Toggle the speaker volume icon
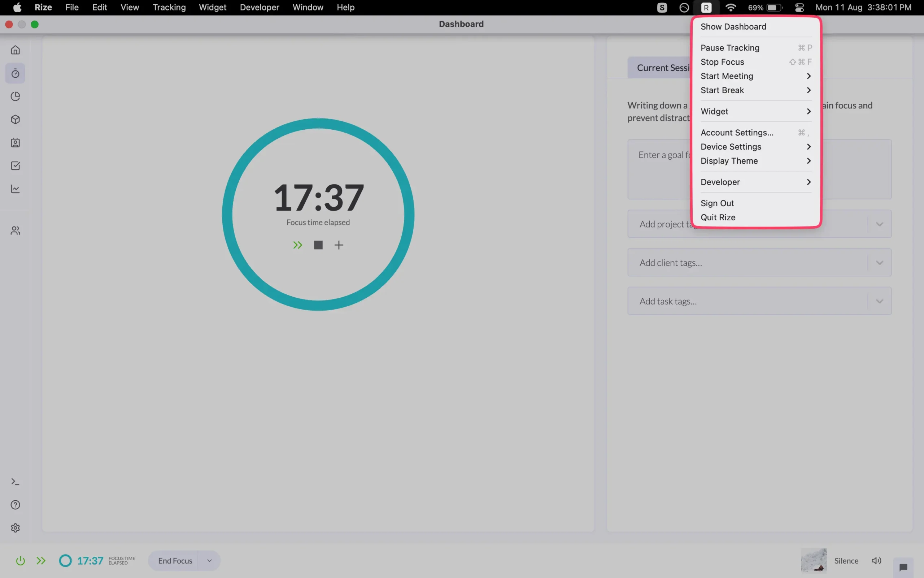Image resolution: width=924 pixels, height=578 pixels. pos(876,561)
